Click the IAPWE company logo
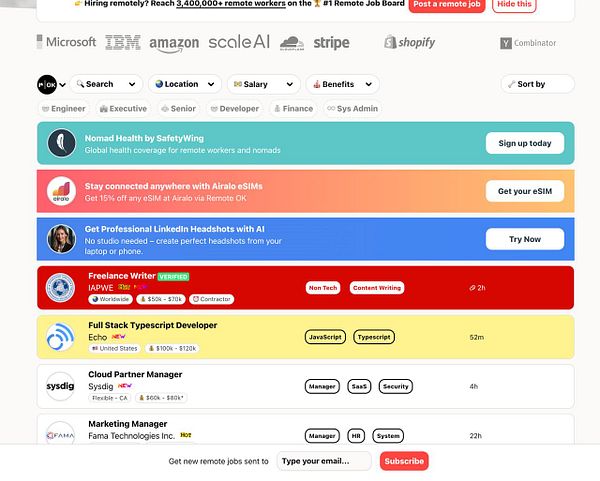 [x=60, y=287]
